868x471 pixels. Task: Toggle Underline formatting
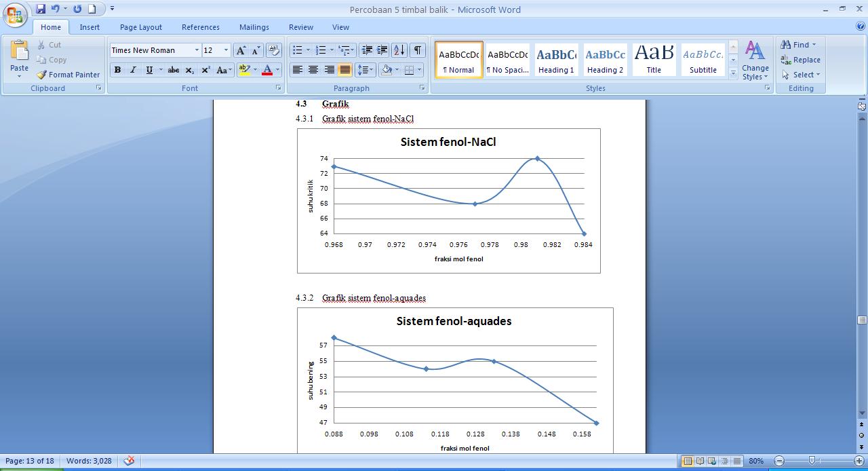[149, 70]
